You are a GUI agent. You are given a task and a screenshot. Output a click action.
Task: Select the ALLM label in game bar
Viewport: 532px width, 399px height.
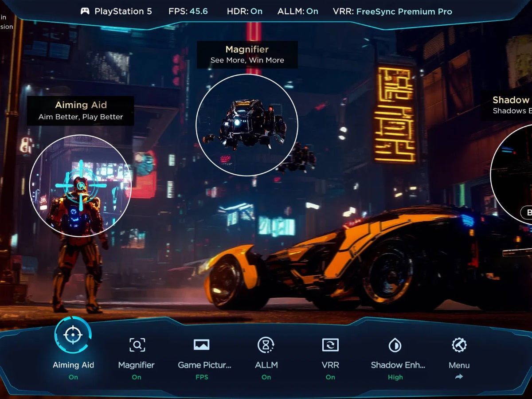pos(266,365)
